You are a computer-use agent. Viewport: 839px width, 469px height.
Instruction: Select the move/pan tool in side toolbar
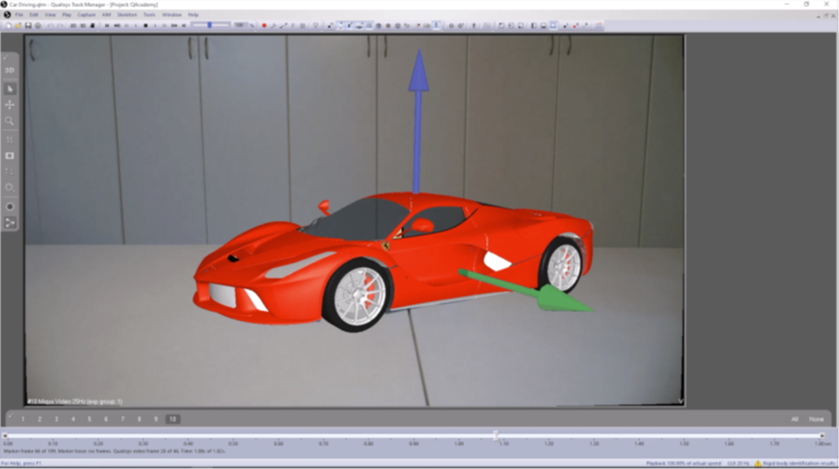(x=10, y=105)
